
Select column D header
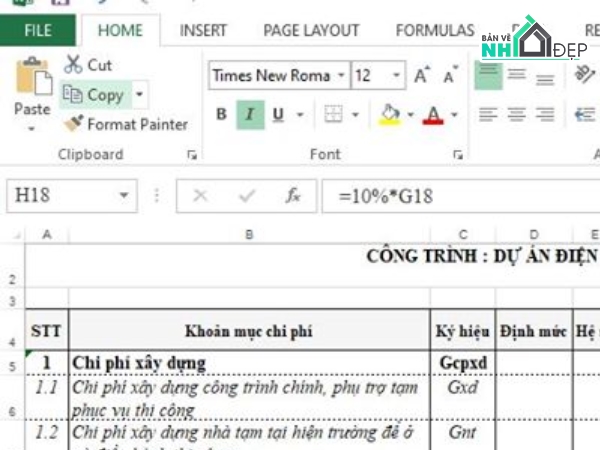(x=534, y=234)
